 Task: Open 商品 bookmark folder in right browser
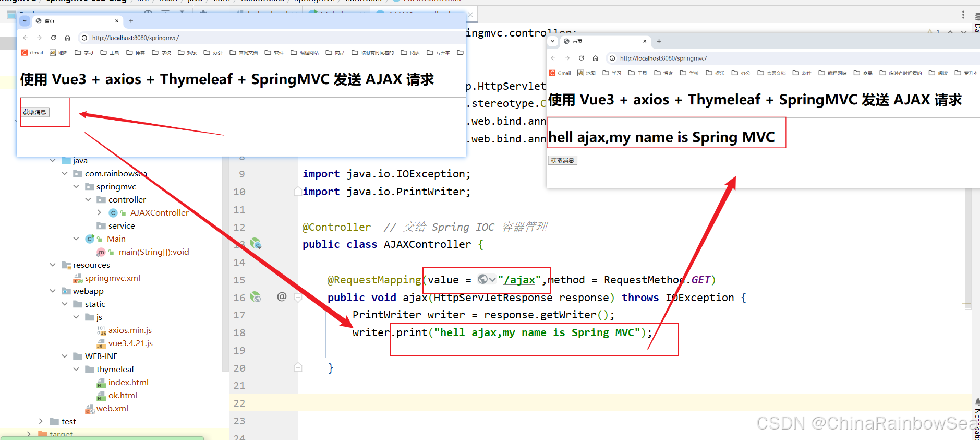(863, 73)
